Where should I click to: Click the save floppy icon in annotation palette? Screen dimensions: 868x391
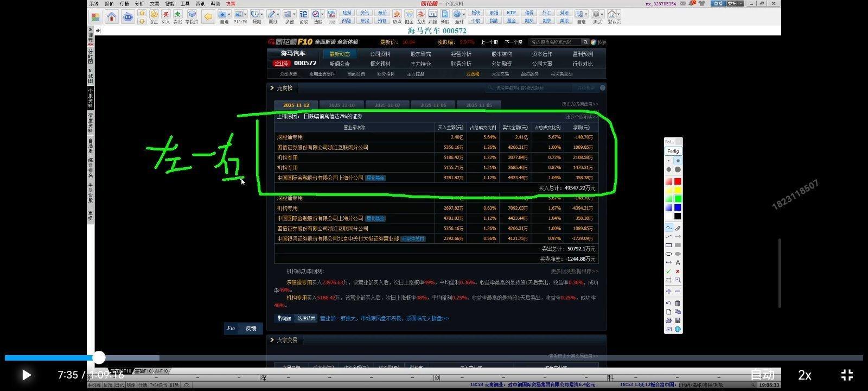(x=678, y=320)
